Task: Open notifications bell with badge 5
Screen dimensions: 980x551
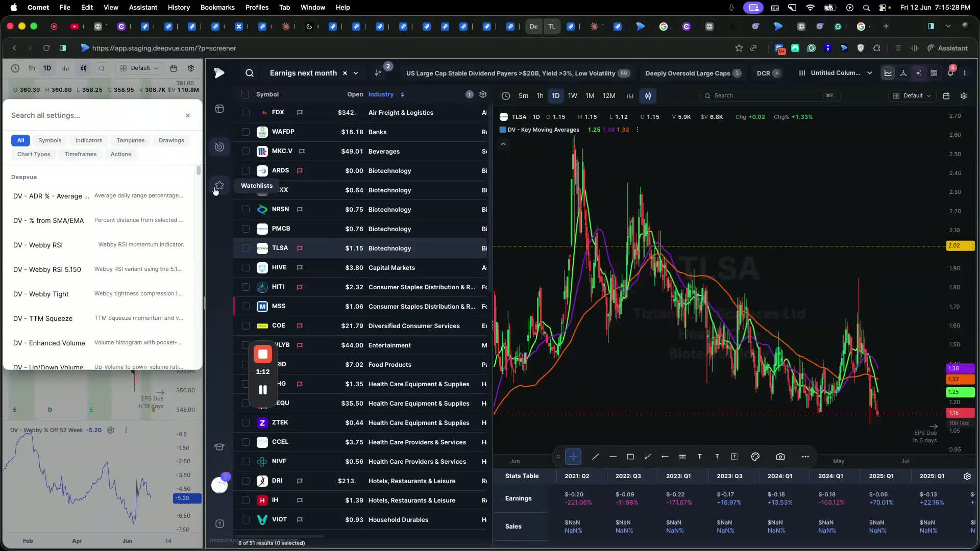Action: pos(950,73)
